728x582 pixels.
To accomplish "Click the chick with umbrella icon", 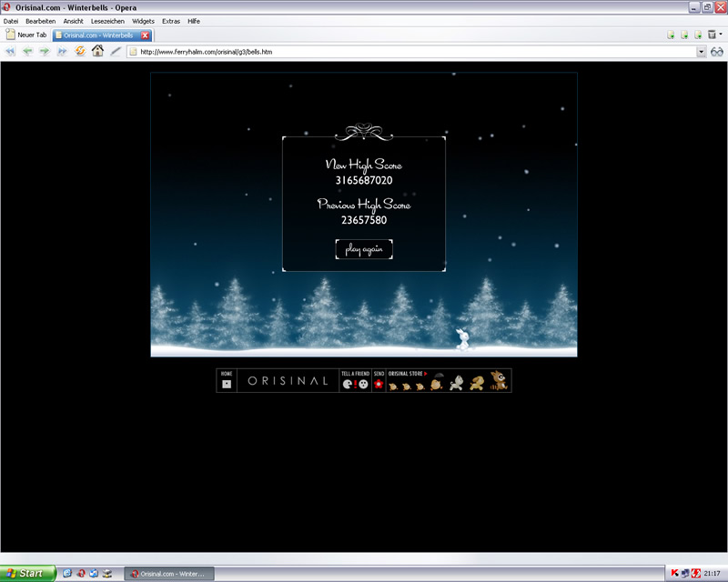I will click(x=437, y=382).
